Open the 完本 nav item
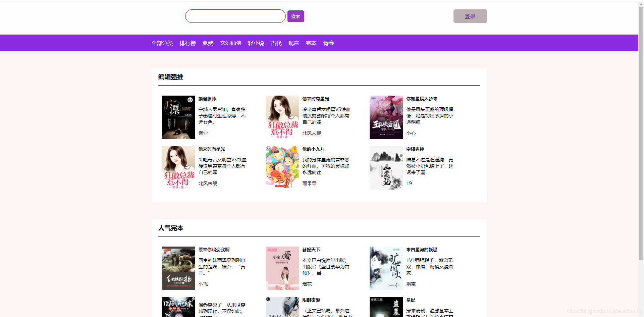This screenshot has height=317, width=644. [311, 43]
